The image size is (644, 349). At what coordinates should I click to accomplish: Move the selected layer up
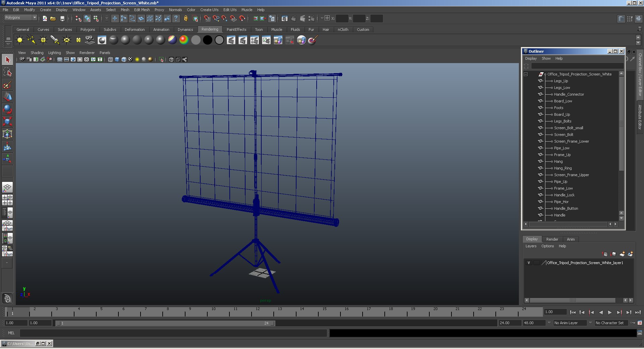[x=605, y=254]
